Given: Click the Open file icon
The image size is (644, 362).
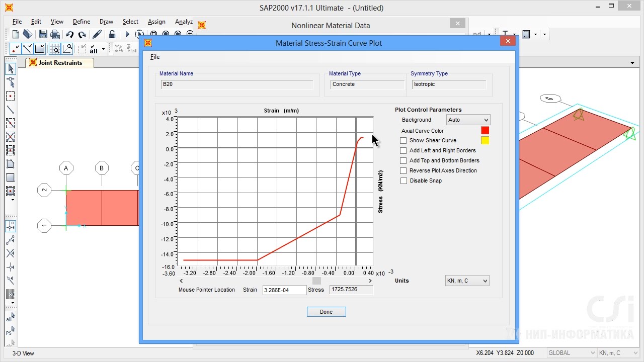Looking at the screenshot, I should (x=28, y=34).
